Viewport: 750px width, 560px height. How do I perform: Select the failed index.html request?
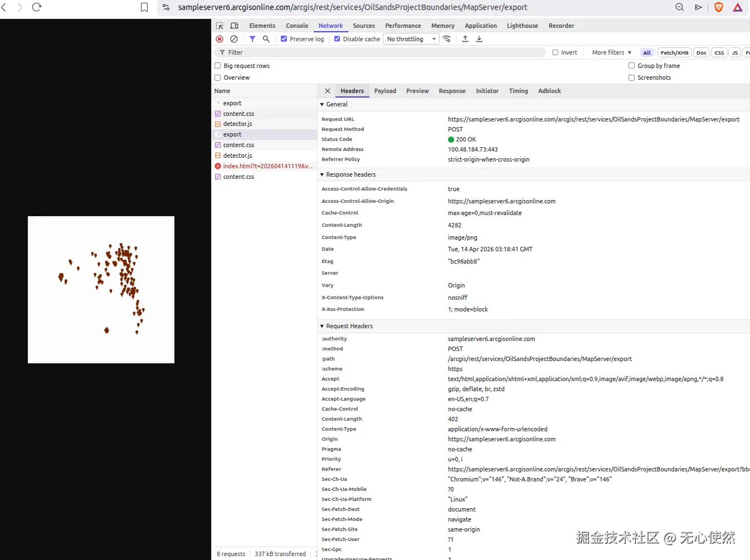[264, 166]
